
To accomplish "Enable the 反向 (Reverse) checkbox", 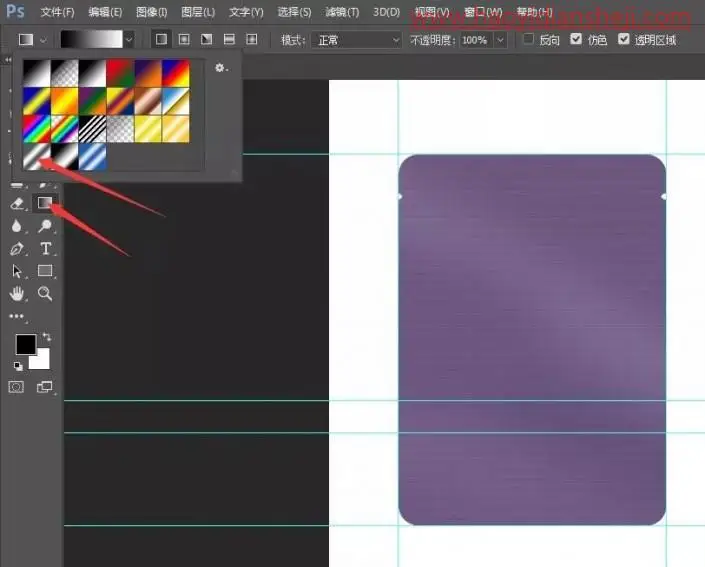I will pos(529,39).
